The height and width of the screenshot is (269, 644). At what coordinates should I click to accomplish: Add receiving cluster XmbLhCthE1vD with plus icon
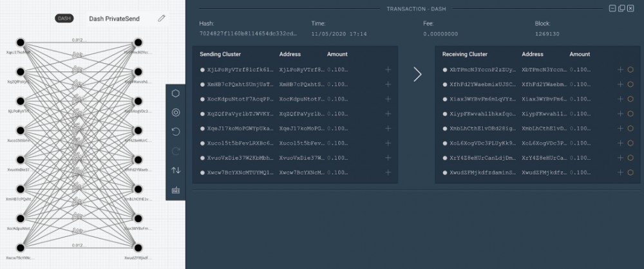[621, 129]
